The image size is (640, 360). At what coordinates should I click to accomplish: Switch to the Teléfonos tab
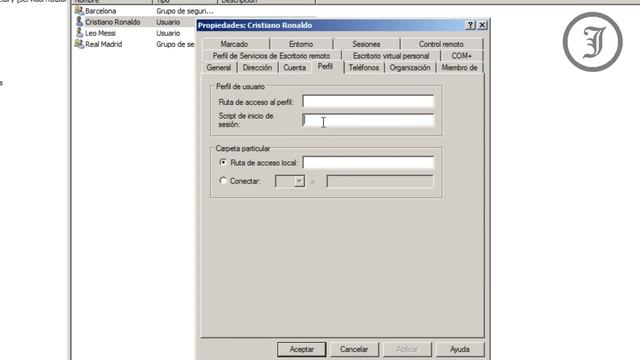364,67
